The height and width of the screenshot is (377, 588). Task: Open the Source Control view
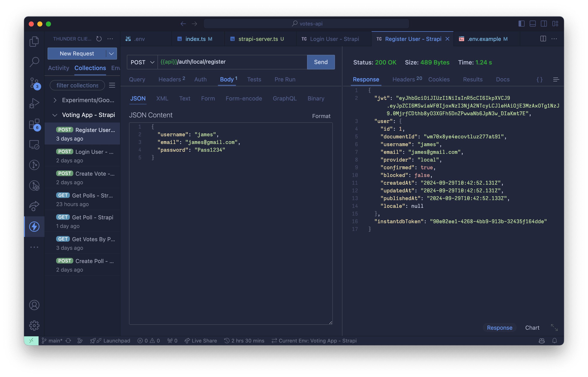click(x=34, y=82)
